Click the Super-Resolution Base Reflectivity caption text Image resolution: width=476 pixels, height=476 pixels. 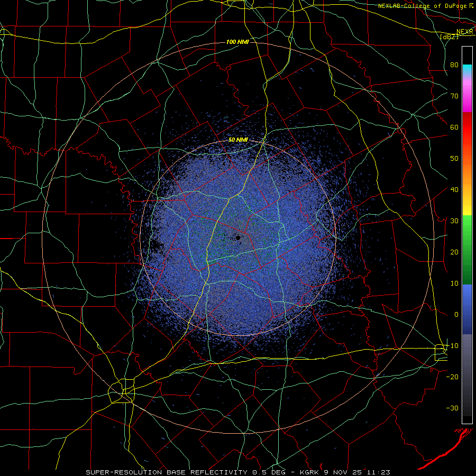[167, 472]
